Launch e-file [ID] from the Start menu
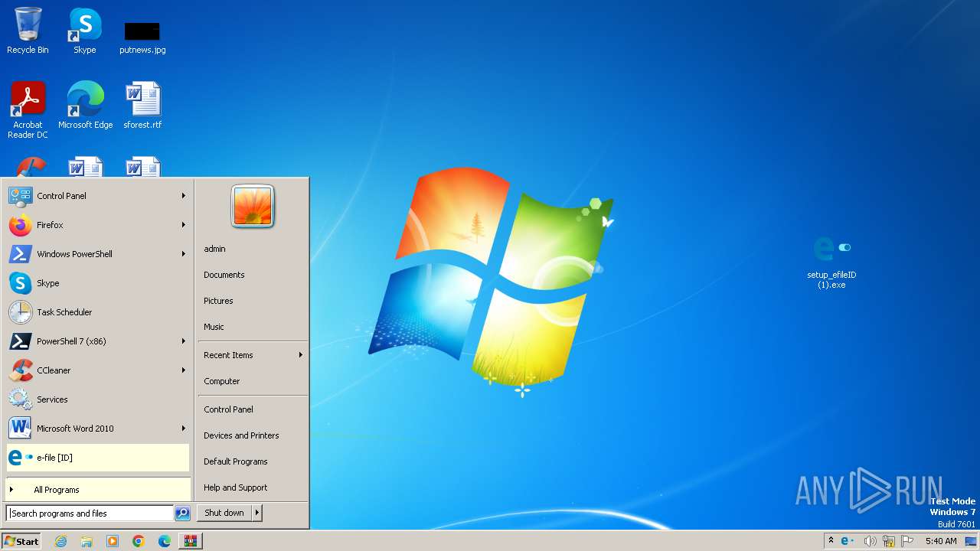The width and height of the screenshot is (980, 551). (98, 458)
